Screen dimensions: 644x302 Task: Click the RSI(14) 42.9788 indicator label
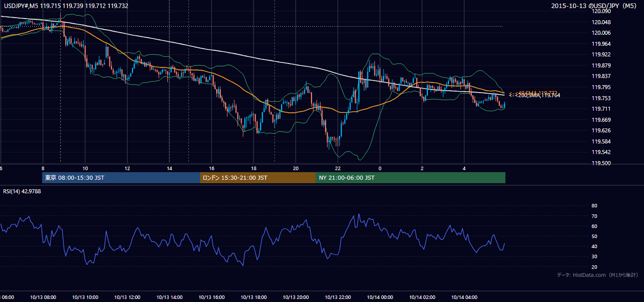point(22,191)
